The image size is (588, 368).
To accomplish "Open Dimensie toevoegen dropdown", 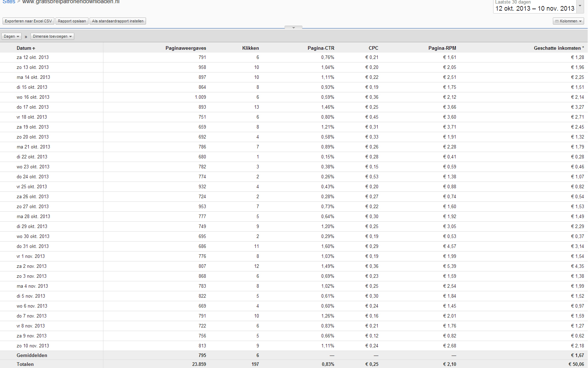I will 52,36.
